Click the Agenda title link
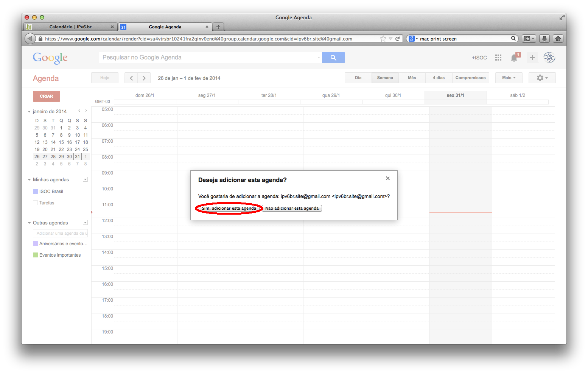The height and width of the screenshot is (374, 588). pos(46,78)
